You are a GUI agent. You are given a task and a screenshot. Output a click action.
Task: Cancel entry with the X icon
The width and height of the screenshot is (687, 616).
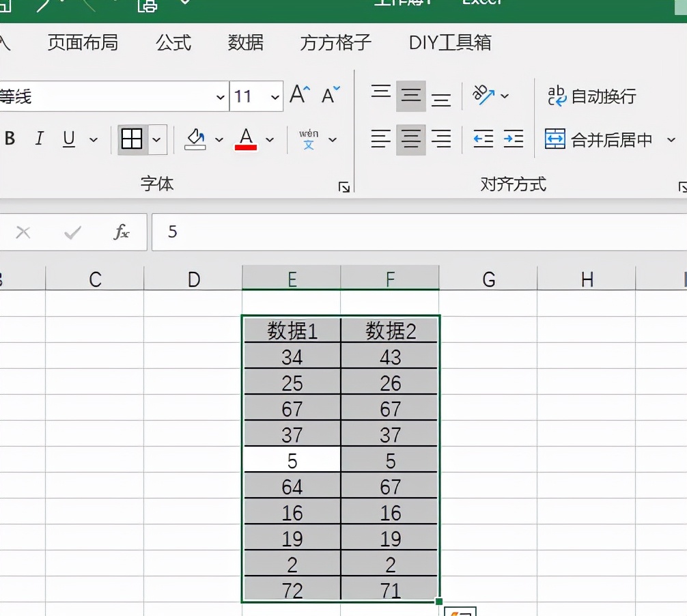[23, 232]
